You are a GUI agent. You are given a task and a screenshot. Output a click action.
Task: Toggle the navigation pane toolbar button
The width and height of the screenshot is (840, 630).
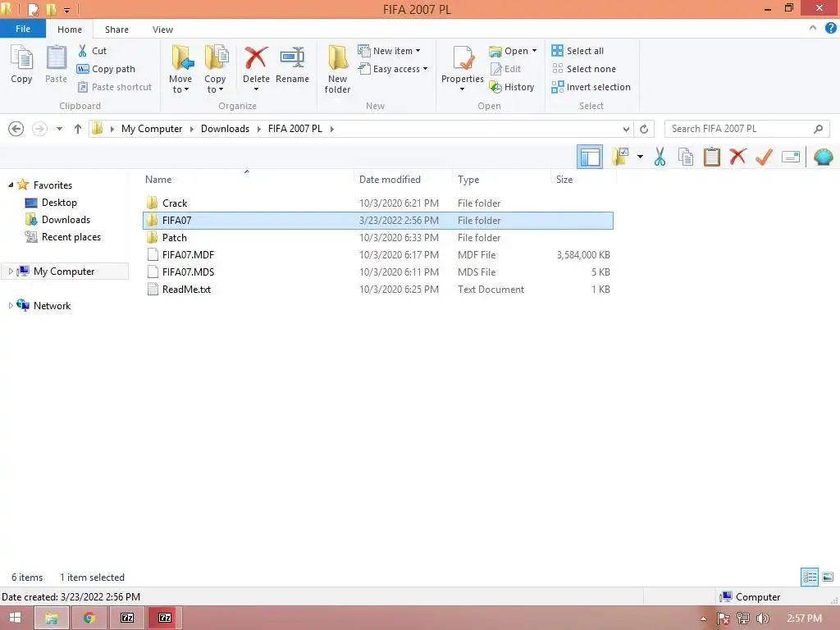coord(590,157)
